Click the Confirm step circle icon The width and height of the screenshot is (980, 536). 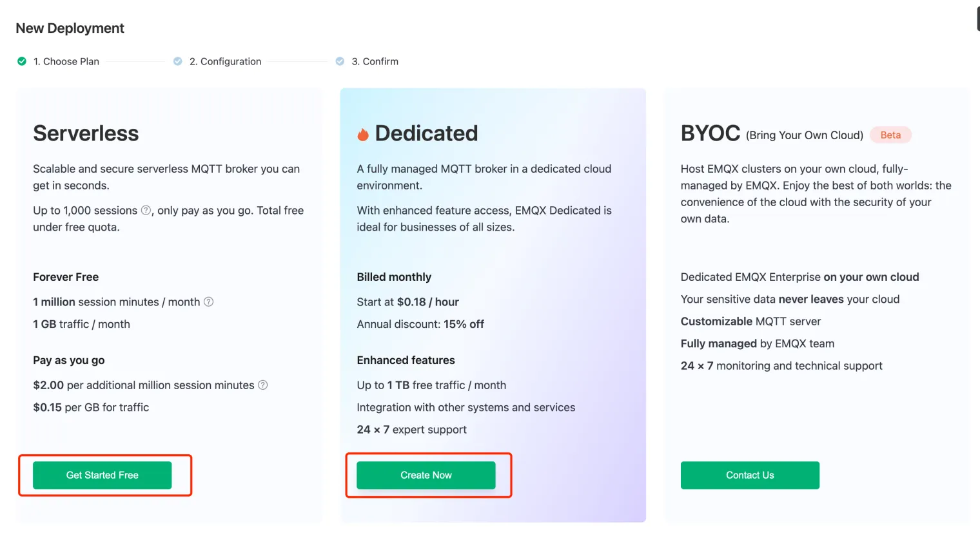(x=340, y=61)
